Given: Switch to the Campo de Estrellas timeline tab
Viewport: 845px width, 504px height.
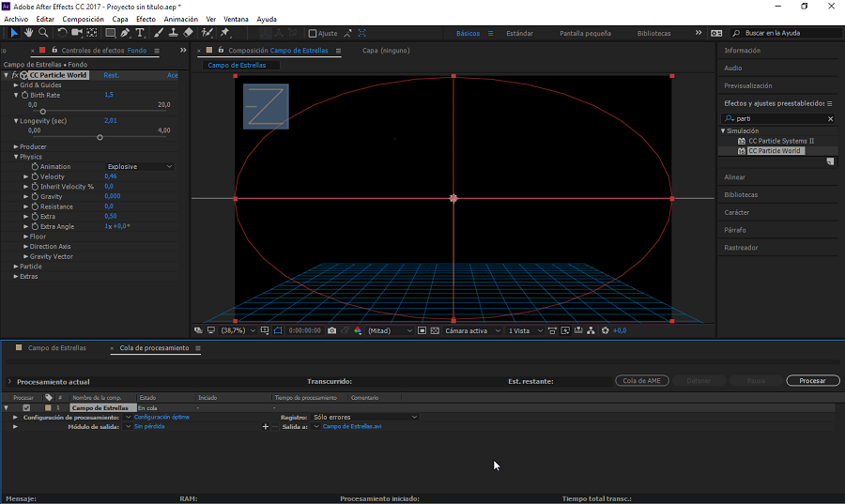Looking at the screenshot, I should coord(56,348).
